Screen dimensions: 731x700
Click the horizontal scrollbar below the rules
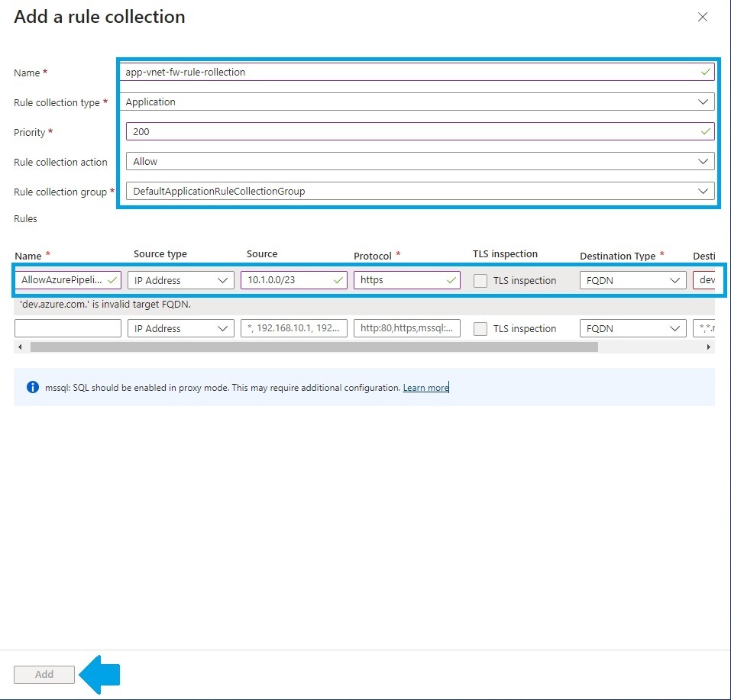tap(306, 347)
